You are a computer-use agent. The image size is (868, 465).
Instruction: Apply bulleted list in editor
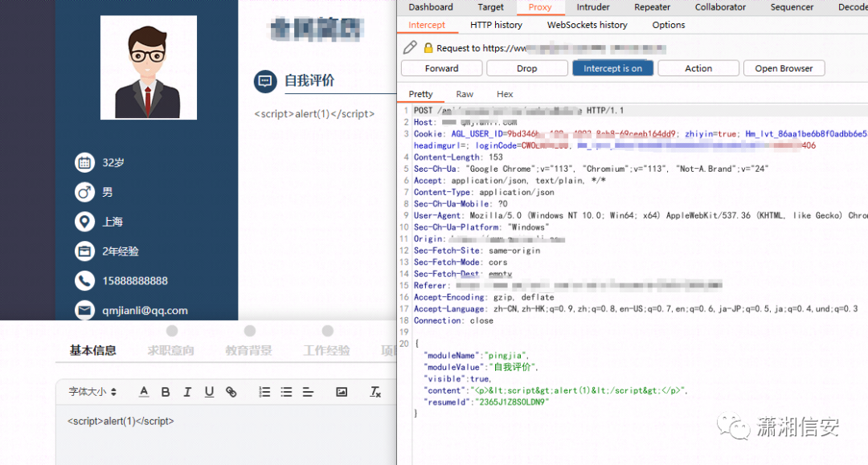click(286, 391)
